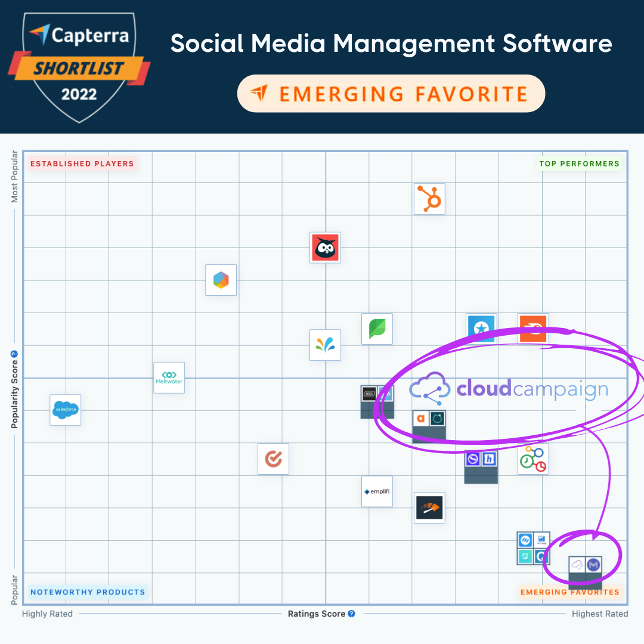Click the Popularity Score help icon
This screenshot has height=644, width=644.
tap(14, 354)
